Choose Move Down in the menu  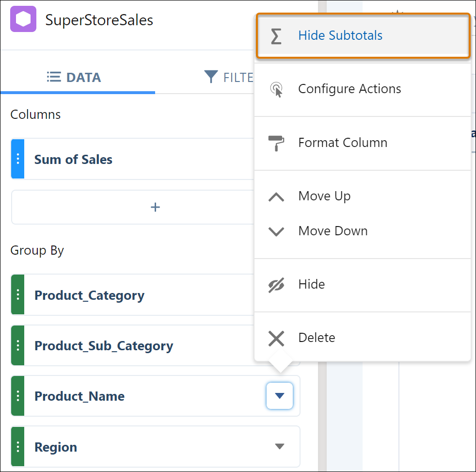(333, 231)
